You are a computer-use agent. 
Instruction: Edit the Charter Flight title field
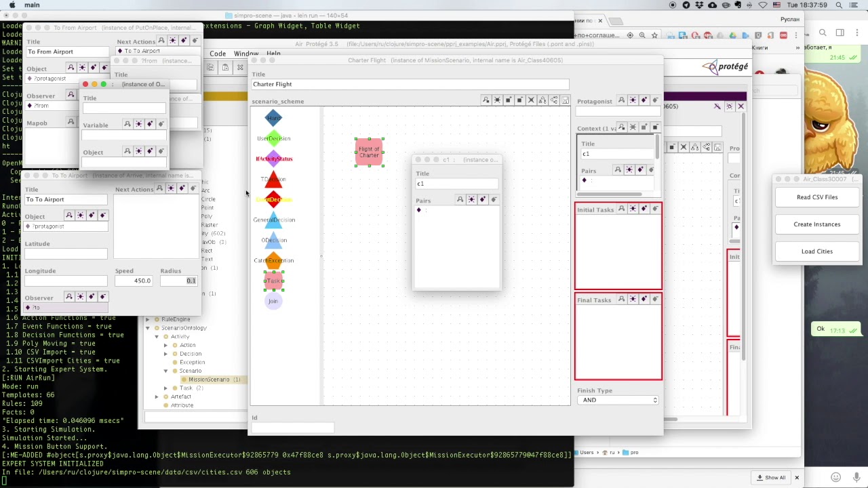tap(410, 84)
